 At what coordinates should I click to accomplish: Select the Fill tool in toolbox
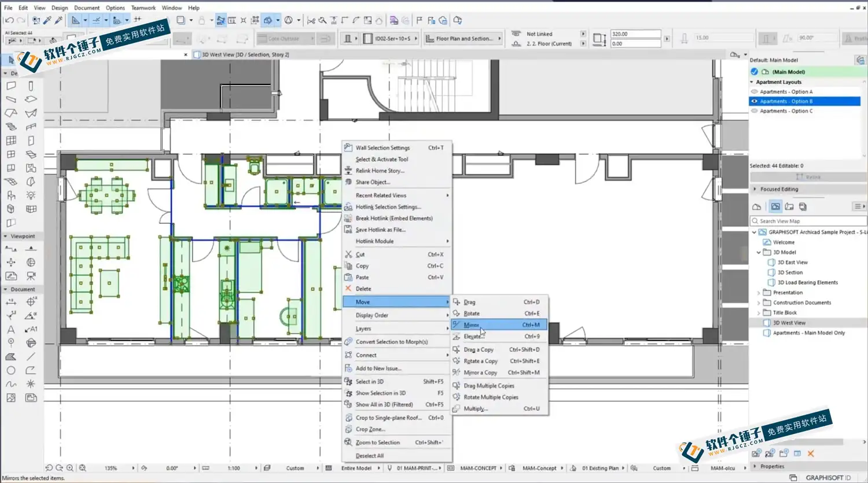(11, 356)
